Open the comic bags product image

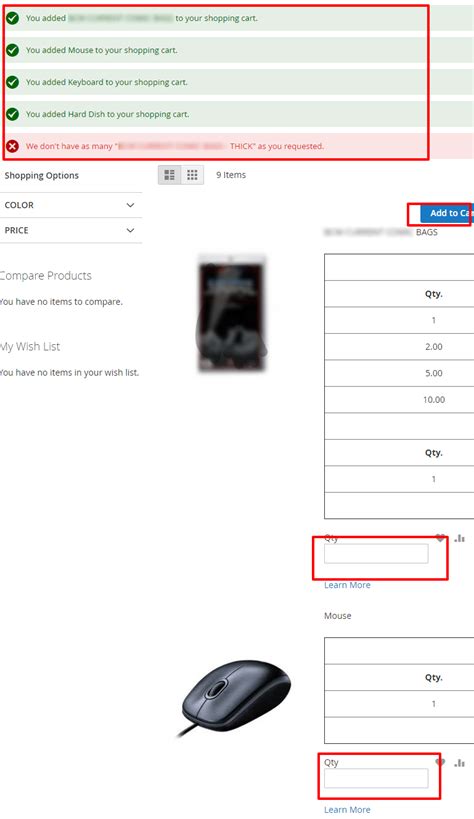[232, 312]
